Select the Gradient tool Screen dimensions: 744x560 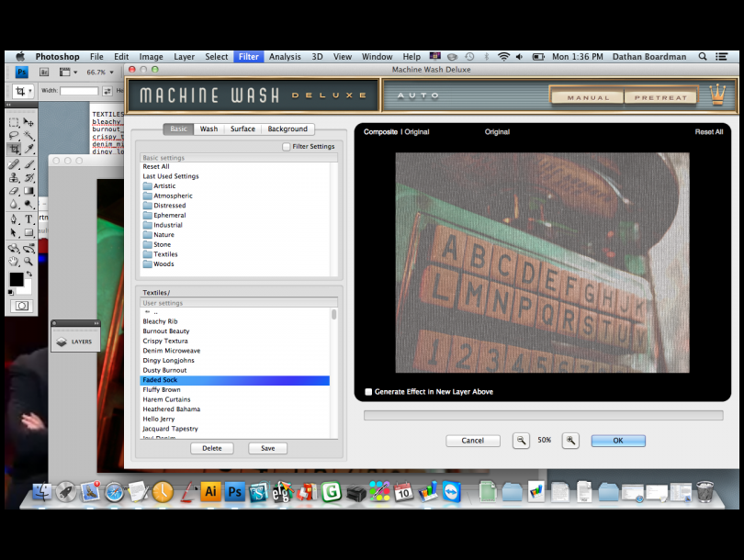29,191
